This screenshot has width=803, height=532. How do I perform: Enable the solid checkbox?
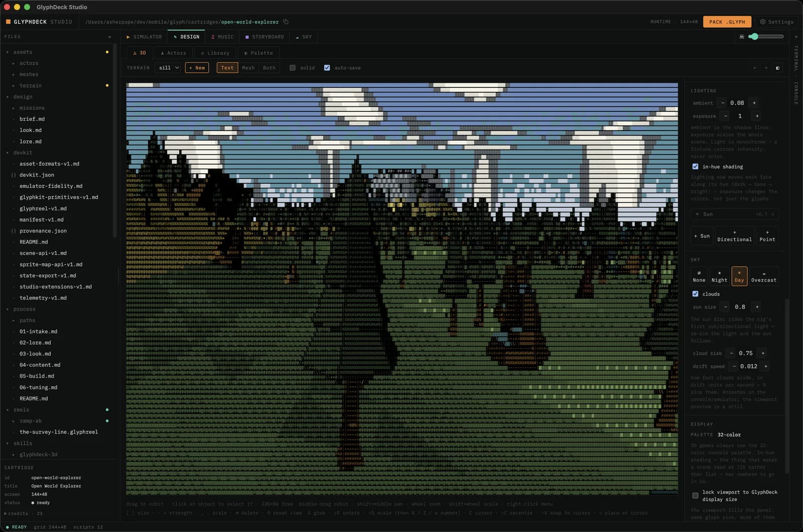point(293,68)
